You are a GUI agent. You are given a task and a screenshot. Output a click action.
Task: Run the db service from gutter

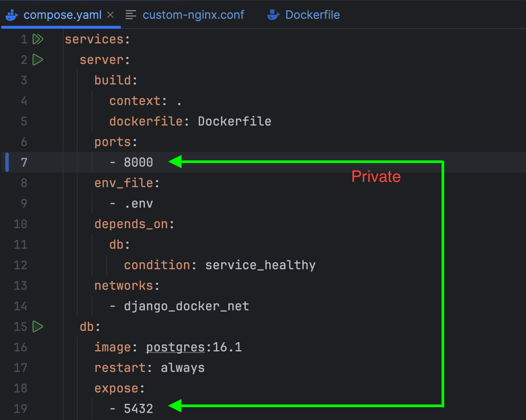pos(38,326)
